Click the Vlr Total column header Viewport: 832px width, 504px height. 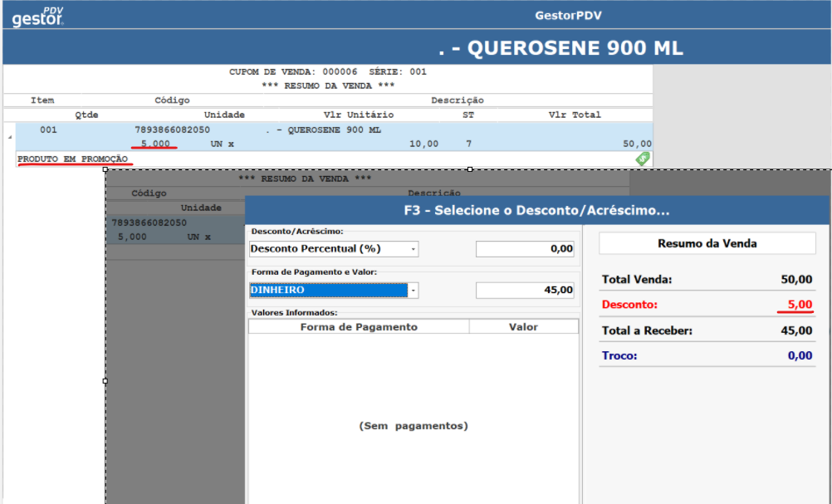coord(574,115)
